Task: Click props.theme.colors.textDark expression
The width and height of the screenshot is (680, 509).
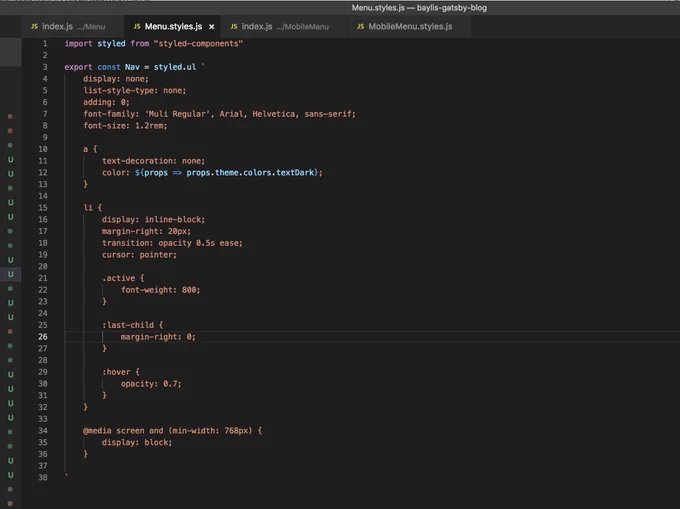Action: pyautogui.click(x=250, y=173)
